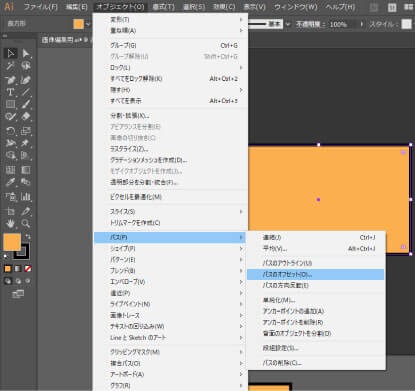This screenshot has width=415, height=391.
Task: Set paint mode to None
Action: pyautogui.click(x=28, y=269)
